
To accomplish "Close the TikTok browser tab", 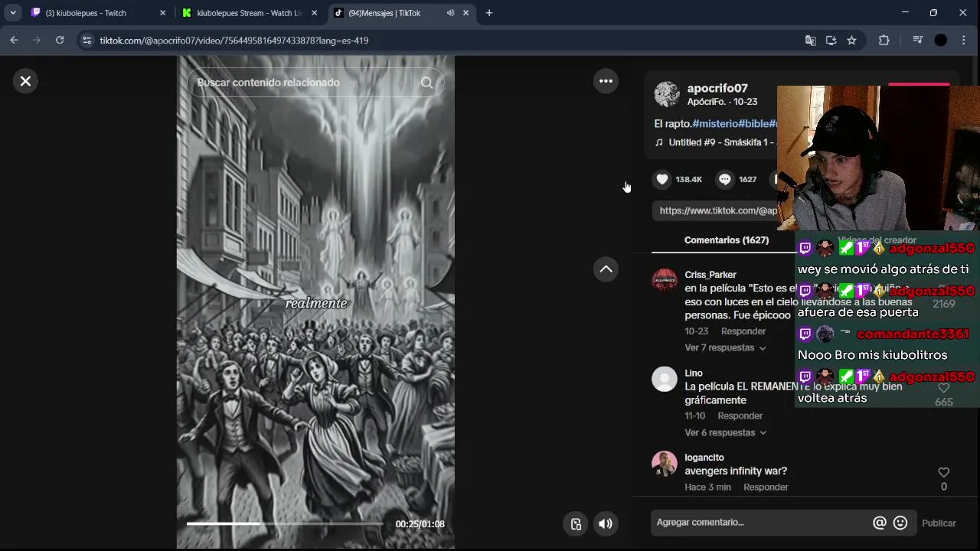I will (x=465, y=13).
